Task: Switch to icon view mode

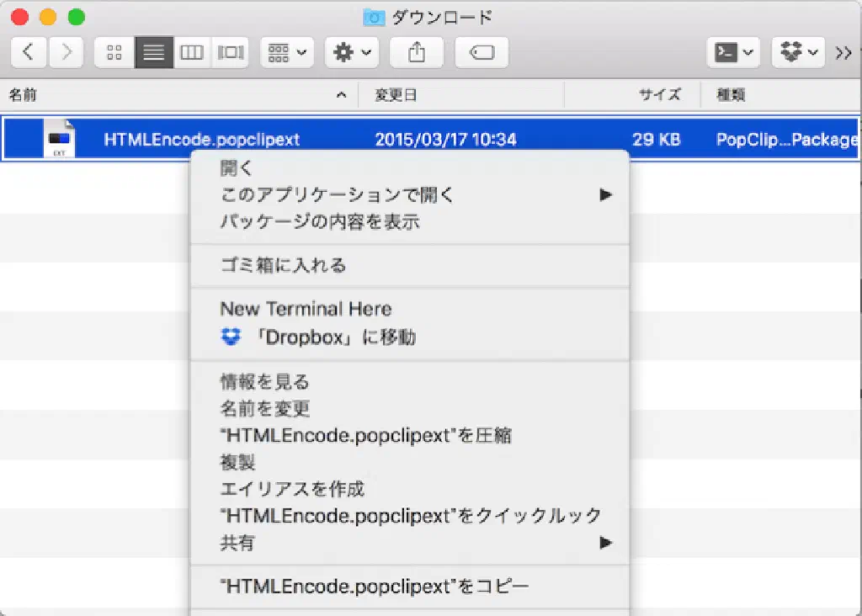Action: (114, 52)
